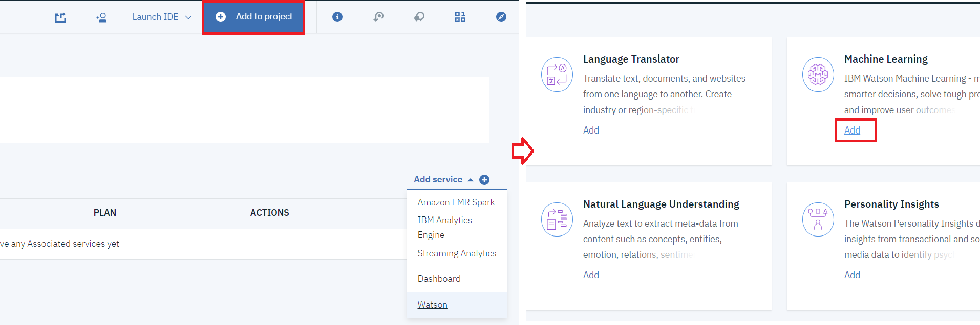Select Dashboard in service menu
Viewport: 980px width, 325px height.
click(x=439, y=279)
